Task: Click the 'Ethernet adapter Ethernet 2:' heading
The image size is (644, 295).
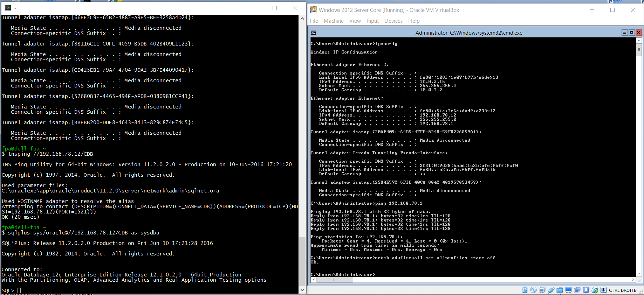Action: click(x=350, y=65)
